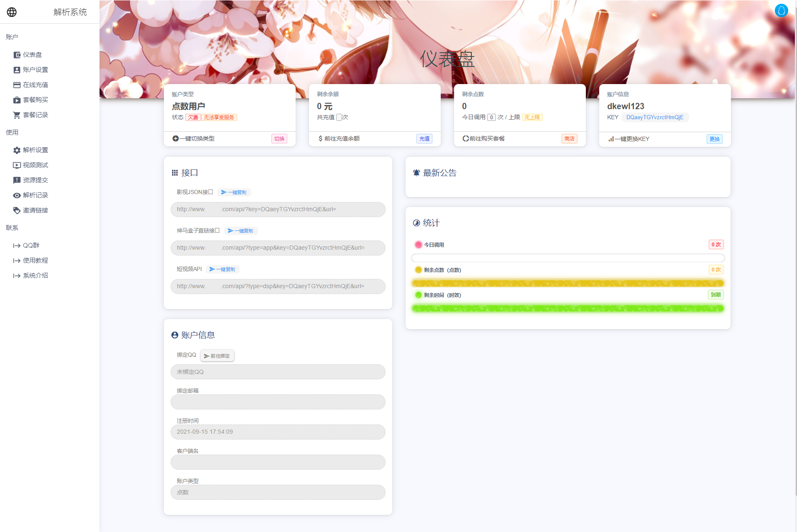Open the 解析记录 parsing records page
797x532 pixels.
pyautogui.click(x=35, y=195)
